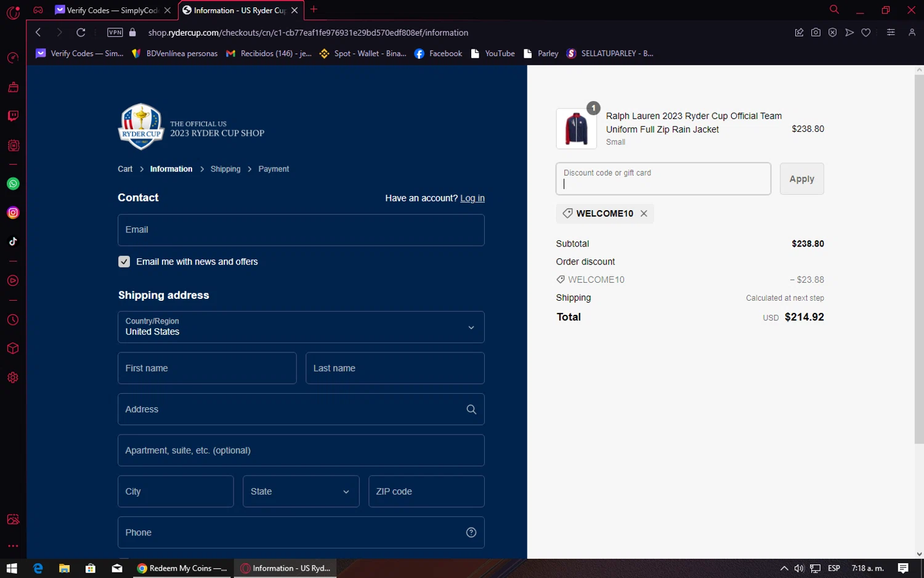Open the BDVenlínea personas bookmark
This screenshot has height=578, width=924.
pyautogui.click(x=175, y=54)
